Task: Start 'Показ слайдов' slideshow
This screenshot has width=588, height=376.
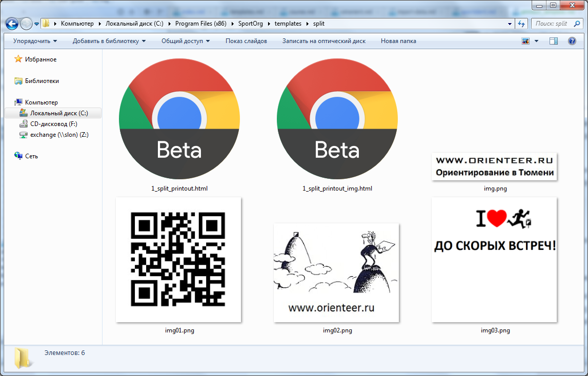Action: pyautogui.click(x=246, y=41)
